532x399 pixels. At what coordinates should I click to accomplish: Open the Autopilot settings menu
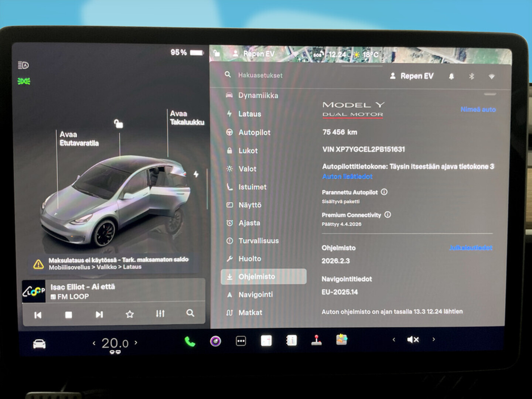[x=254, y=132]
